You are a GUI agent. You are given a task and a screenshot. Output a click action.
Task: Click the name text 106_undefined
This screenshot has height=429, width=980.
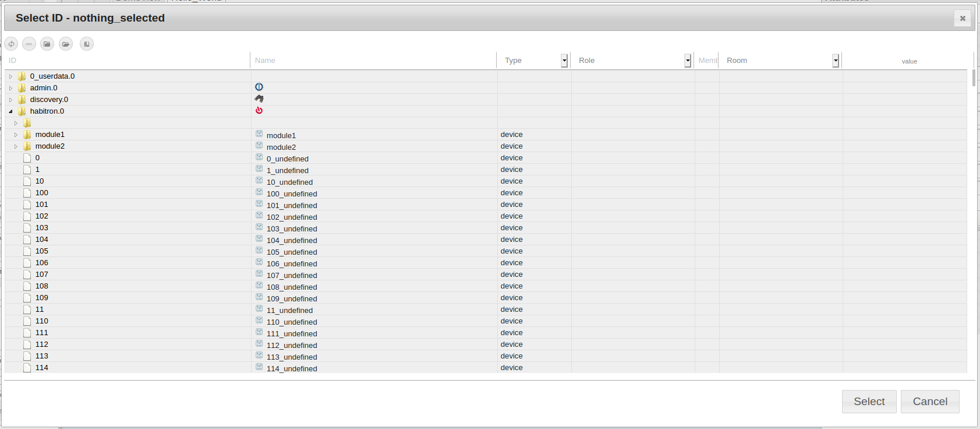tap(292, 264)
